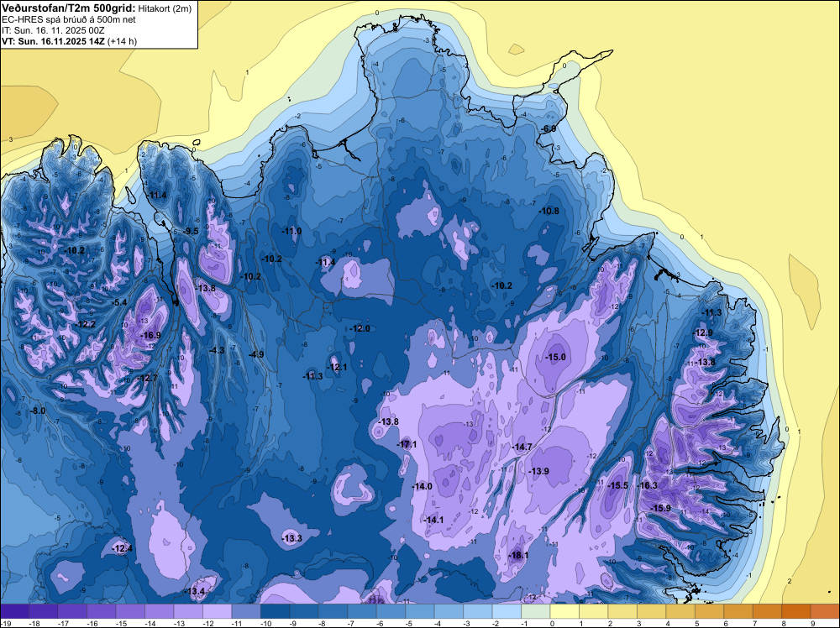Viewport: 840px width, 628px height.
Task: Click legend color swatch between -19 and -18
Action: click(14, 611)
